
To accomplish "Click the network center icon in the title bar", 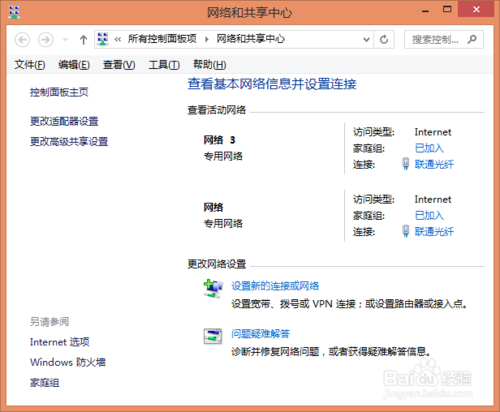I will coord(14,12).
